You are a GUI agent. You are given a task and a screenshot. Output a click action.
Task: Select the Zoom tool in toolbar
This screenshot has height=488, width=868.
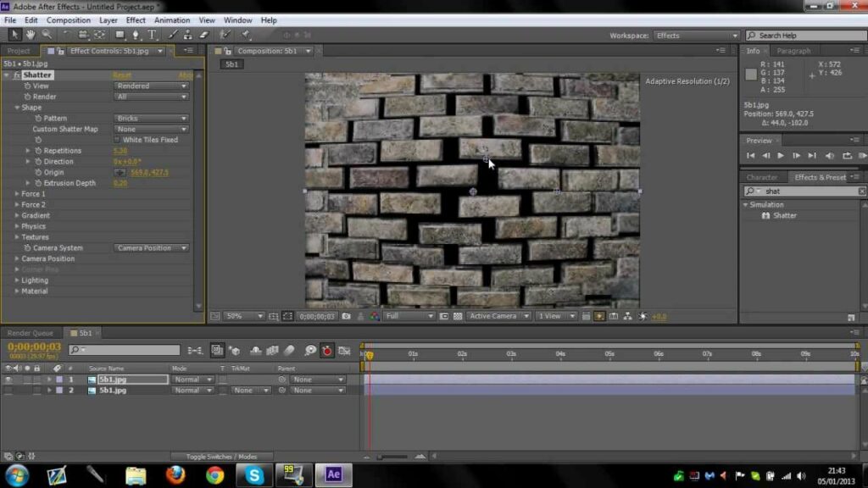46,35
